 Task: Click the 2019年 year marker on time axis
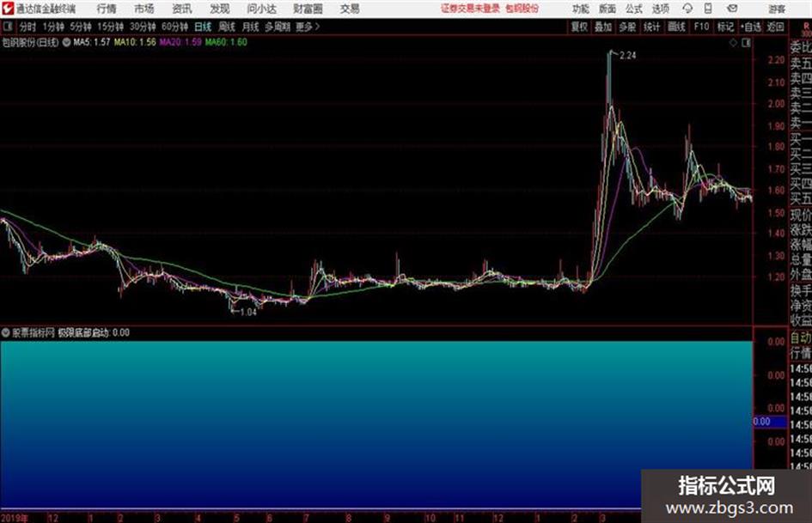pyautogui.click(x=15, y=518)
